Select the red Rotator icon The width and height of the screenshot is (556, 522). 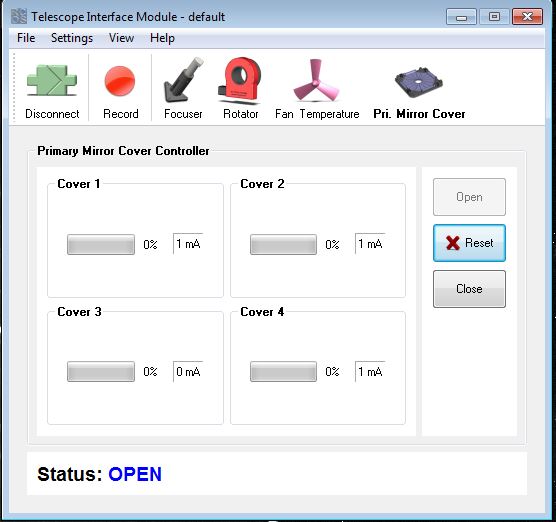pos(240,80)
